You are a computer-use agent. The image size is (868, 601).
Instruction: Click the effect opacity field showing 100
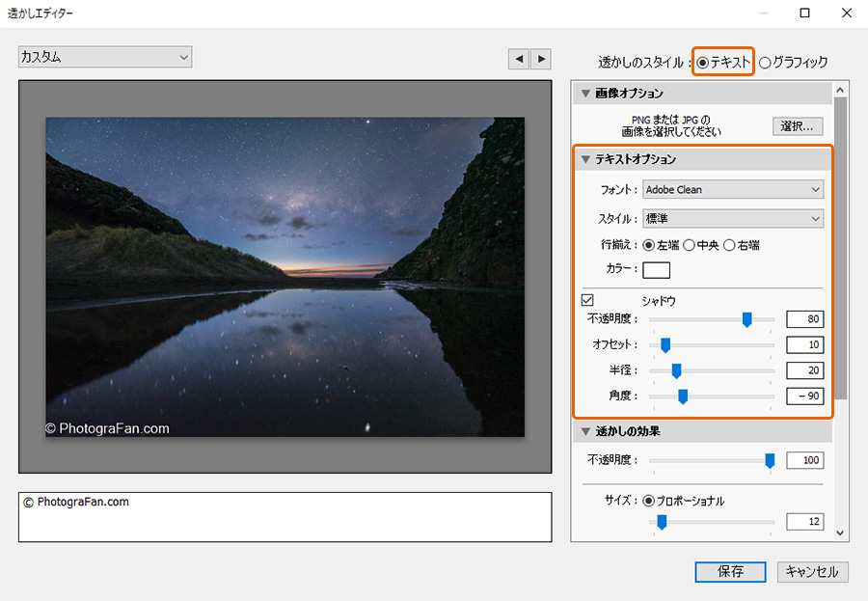(805, 460)
